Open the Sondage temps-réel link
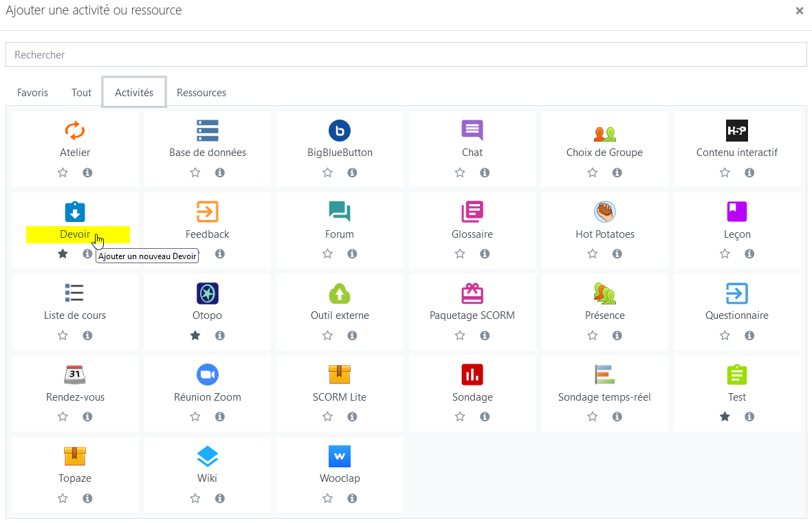Screen dimensions: 812x523 click(604, 397)
